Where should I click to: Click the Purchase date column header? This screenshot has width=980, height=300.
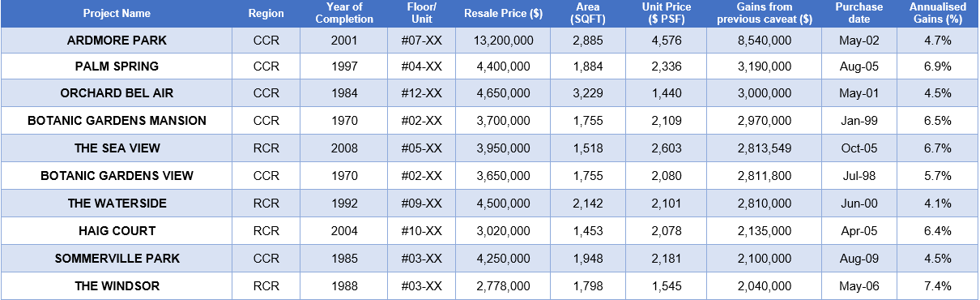(859, 14)
